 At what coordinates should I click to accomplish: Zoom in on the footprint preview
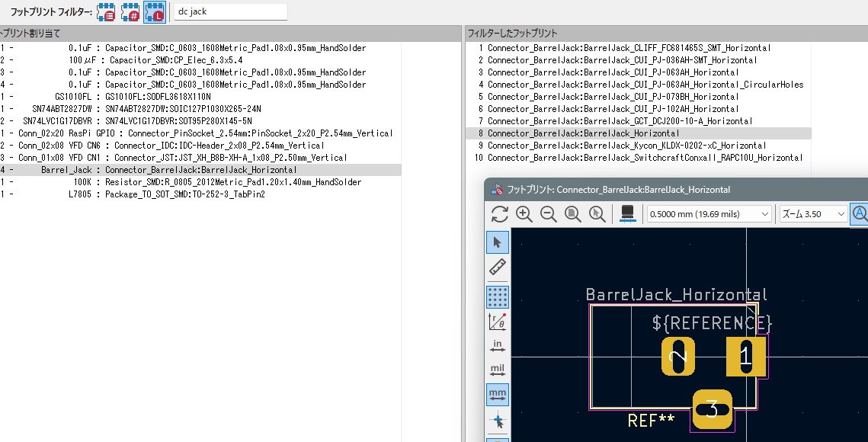pos(524,214)
